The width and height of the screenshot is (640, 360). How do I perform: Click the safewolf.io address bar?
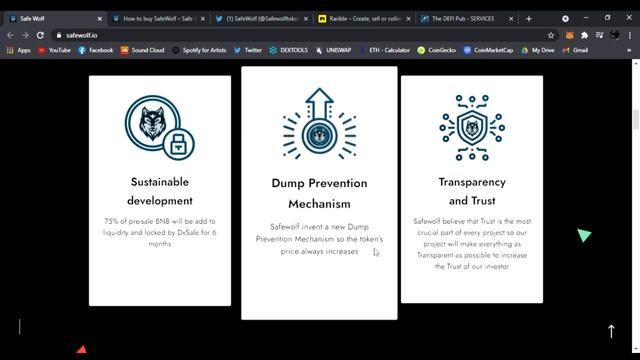[x=305, y=36]
